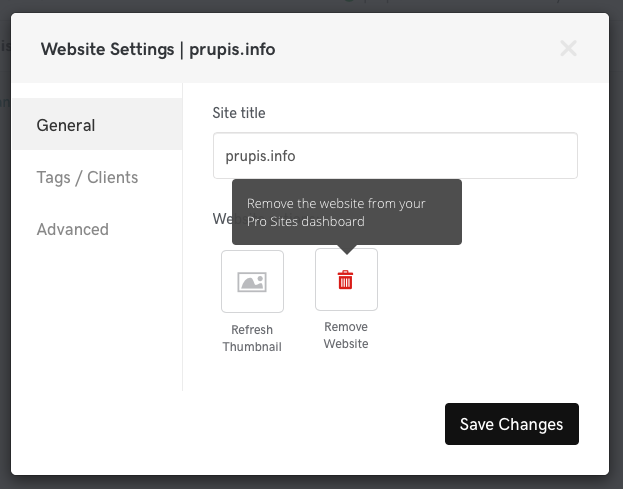The height and width of the screenshot is (489, 623).
Task: Click the "Site title" field label
Action: (239, 113)
